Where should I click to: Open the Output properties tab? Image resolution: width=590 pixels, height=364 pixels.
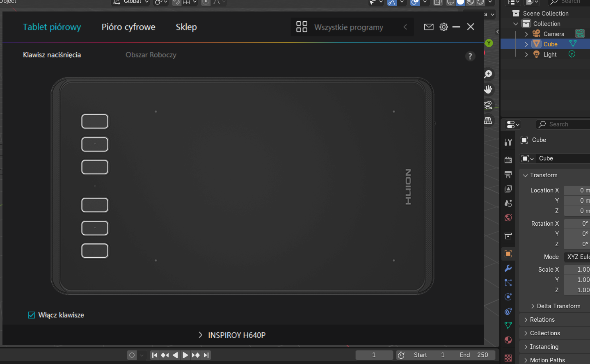pos(508,174)
